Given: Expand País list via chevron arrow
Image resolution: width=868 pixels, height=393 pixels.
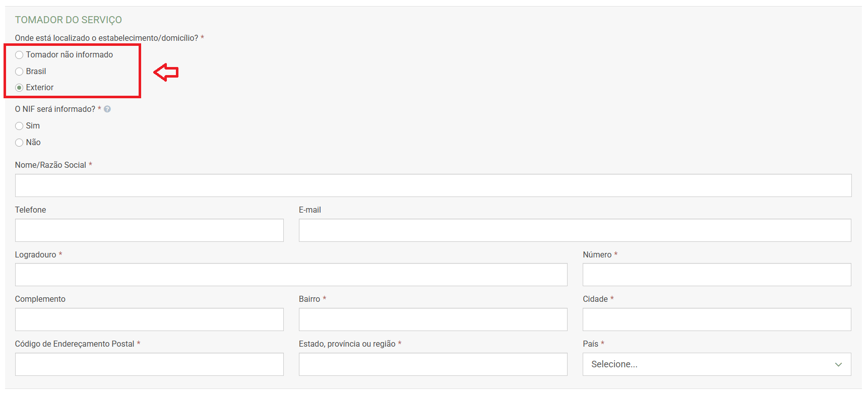Looking at the screenshot, I should click(838, 364).
